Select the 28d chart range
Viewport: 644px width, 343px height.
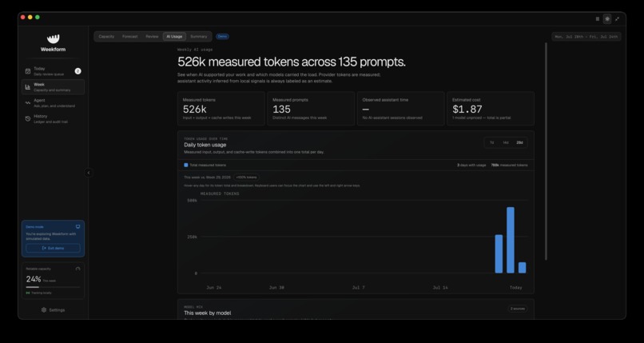pos(519,142)
